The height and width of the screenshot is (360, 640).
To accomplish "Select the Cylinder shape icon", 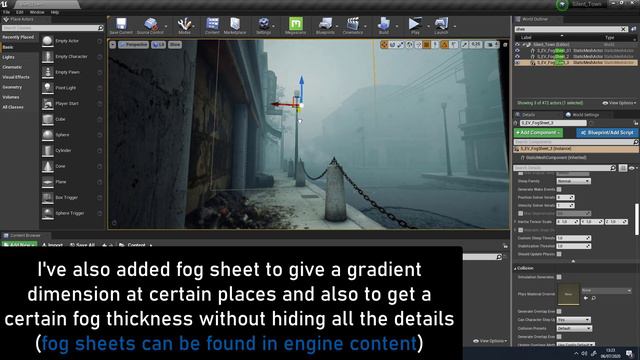I will click(x=48, y=151).
